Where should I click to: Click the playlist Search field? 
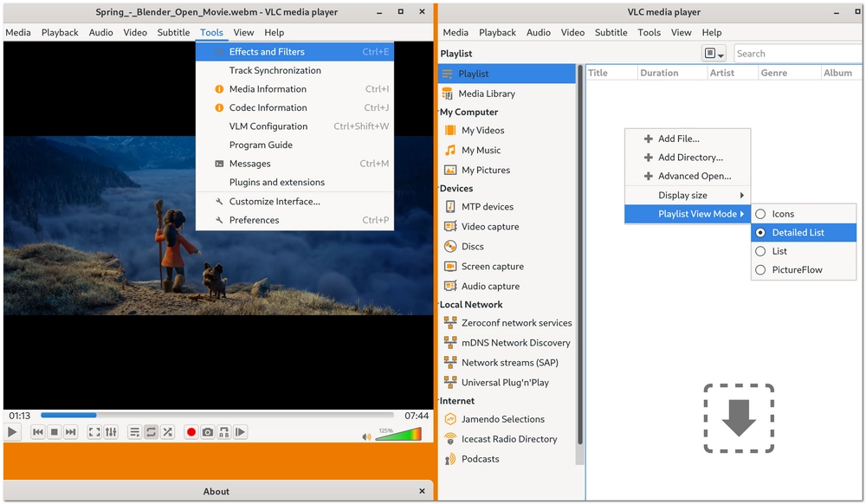(798, 54)
